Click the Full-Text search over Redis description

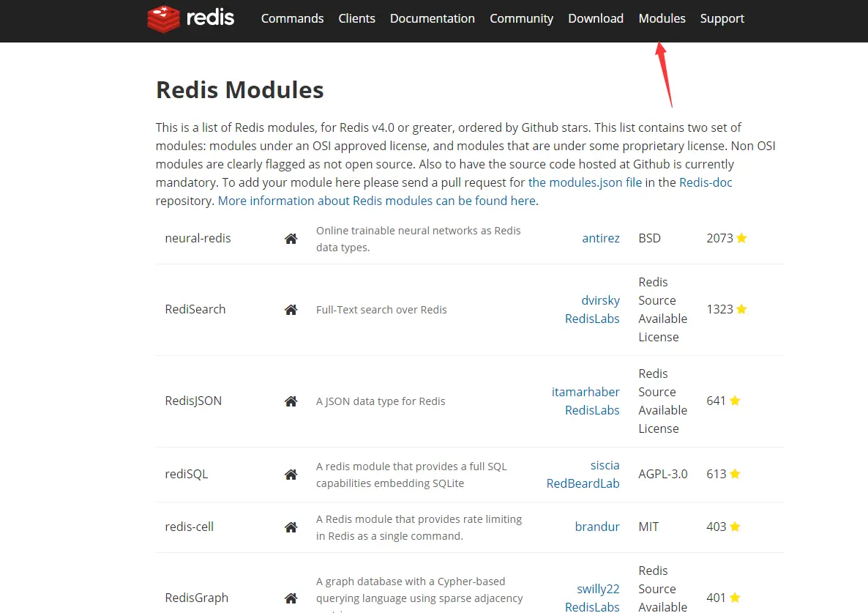(381, 310)
